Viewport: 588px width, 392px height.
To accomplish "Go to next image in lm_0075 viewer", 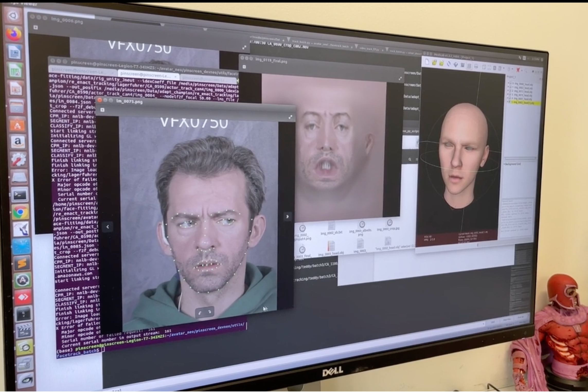I will (287, 217).
